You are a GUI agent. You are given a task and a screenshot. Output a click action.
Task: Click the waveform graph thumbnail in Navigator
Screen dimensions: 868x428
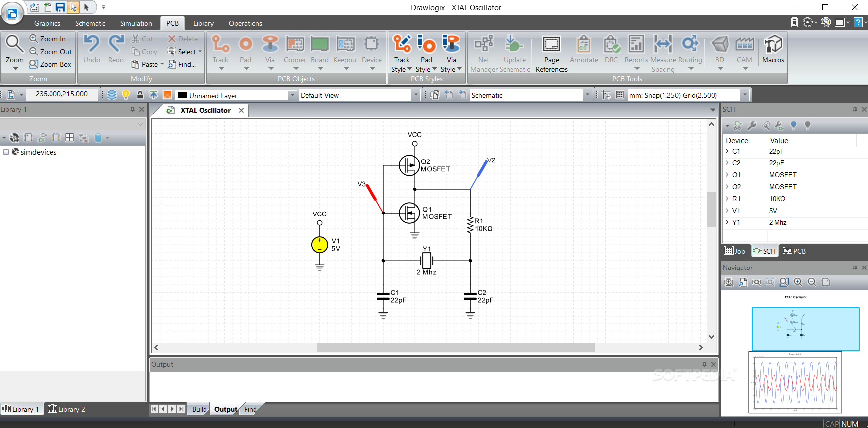point(795,381)
